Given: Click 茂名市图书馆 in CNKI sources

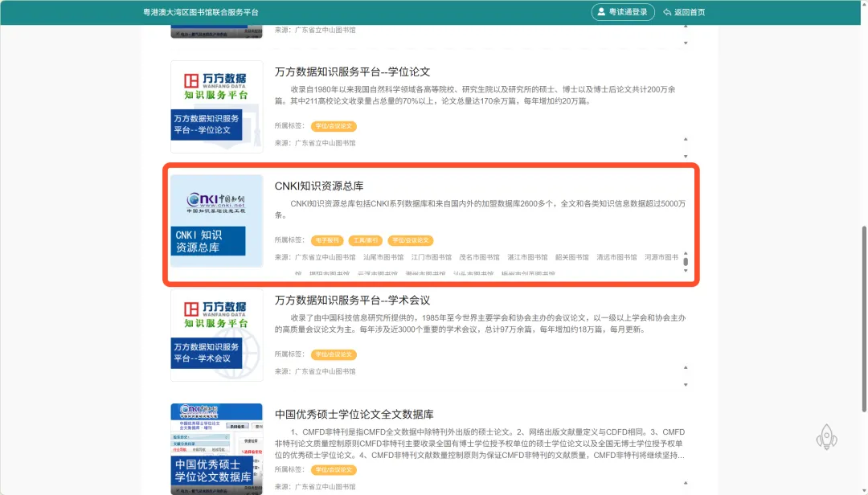Looking at the screenshot, I should [x=479, y=257].
